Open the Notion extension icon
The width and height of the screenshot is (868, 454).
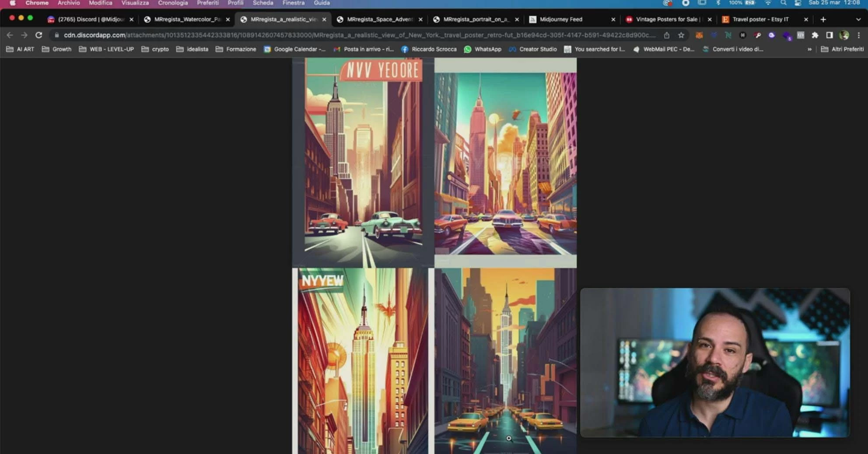coord(728,35)
